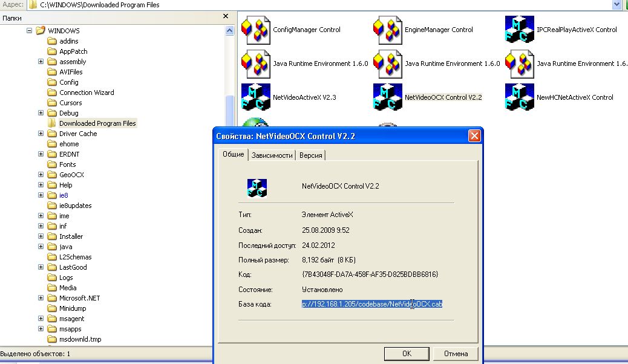Screen dimensions: 628x364
Task: Select the Minidump folder in tree
Action: 73,308
